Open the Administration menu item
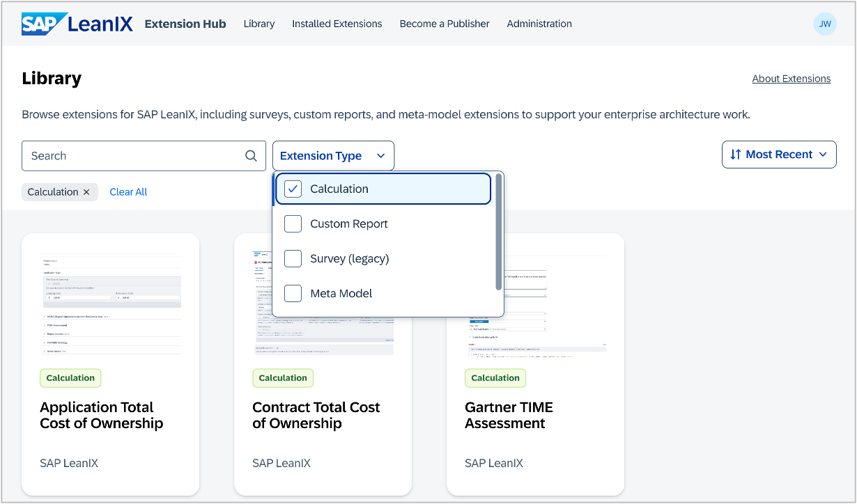 pyautogui.click(x=539, y=24)
